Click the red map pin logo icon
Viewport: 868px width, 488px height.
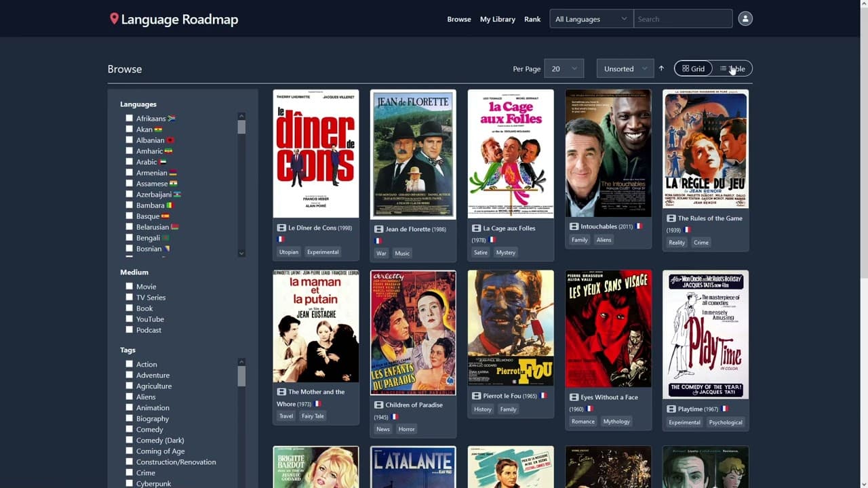tap(114, 19)
